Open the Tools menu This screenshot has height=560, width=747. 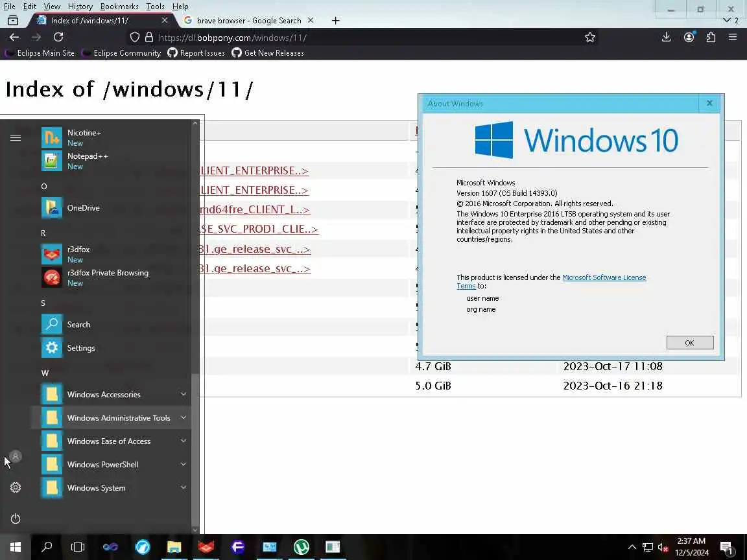click(156, 6)
